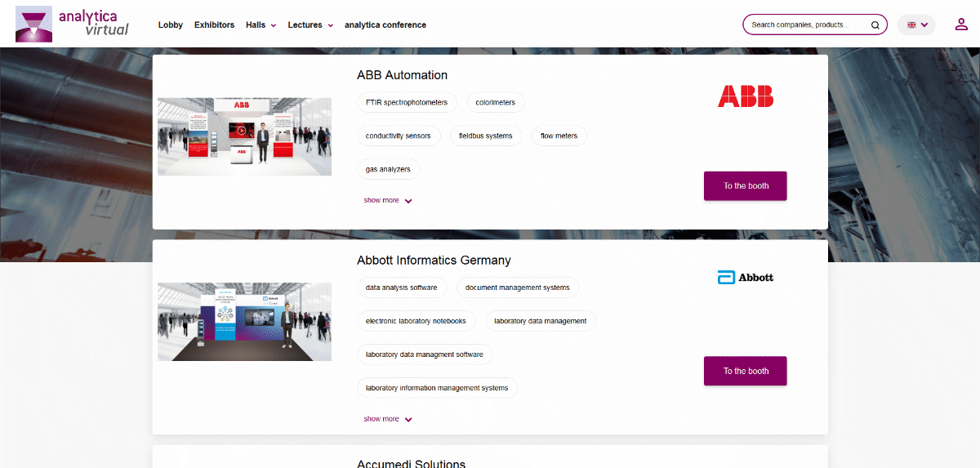Click the Accumedi Solutions title
The height and width of the screenshot is (468, 980).
click(411, 463)
